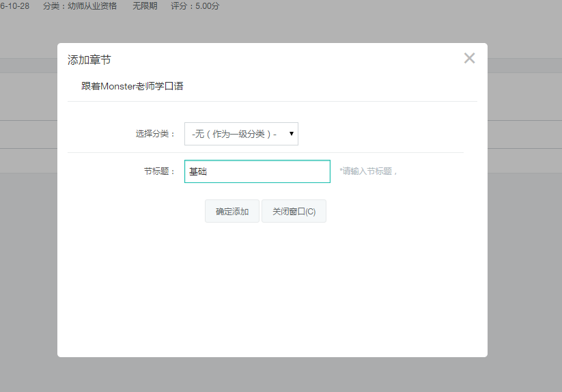Click the partial date 6-10-28 at top-left
Image resolution: width=562 pixels, height=392 pixels.
[x=14, y=6]
